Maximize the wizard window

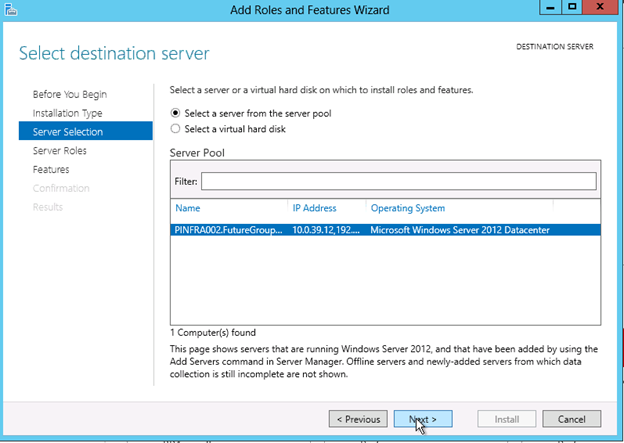(x=571, y=8)
